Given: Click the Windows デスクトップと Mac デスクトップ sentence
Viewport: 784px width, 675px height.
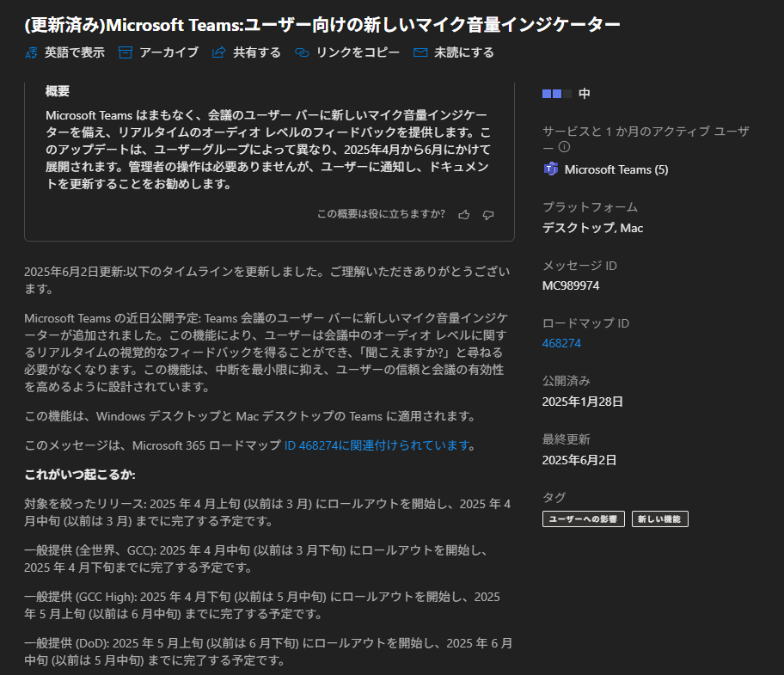Looking at the screenshot, I should point(250,416).
